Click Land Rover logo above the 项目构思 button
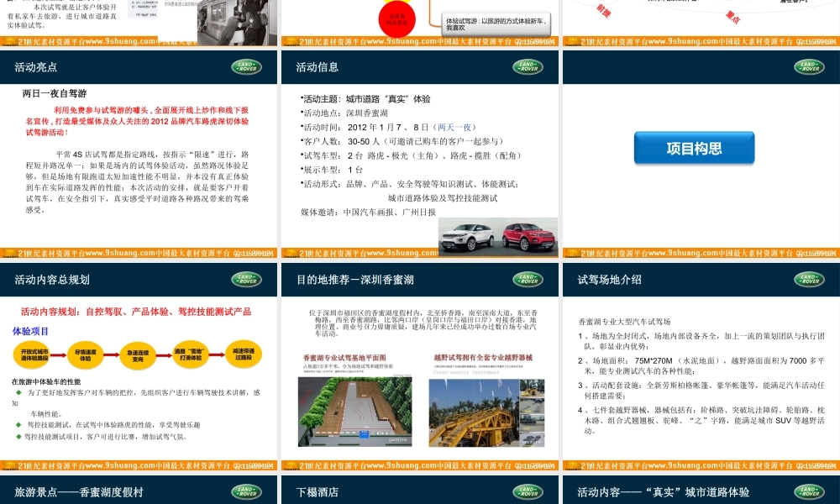The image size is (840, 504). coord(809,67)
